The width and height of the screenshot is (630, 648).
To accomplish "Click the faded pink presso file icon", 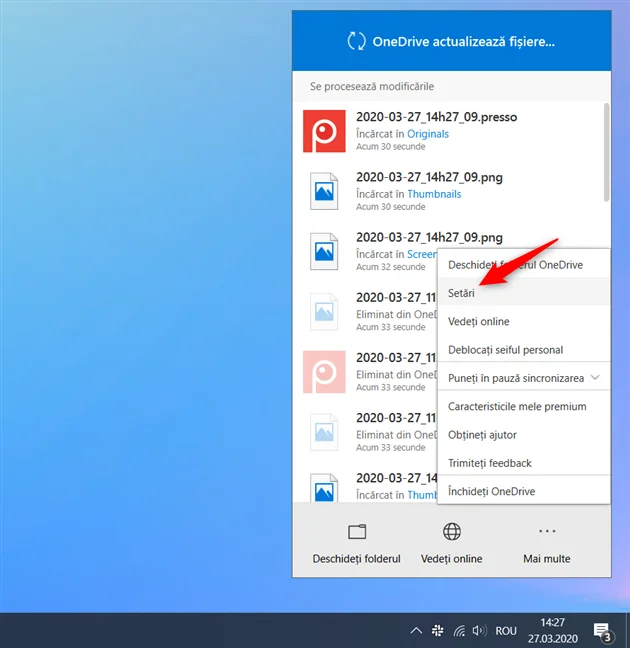I will (324, 372).
